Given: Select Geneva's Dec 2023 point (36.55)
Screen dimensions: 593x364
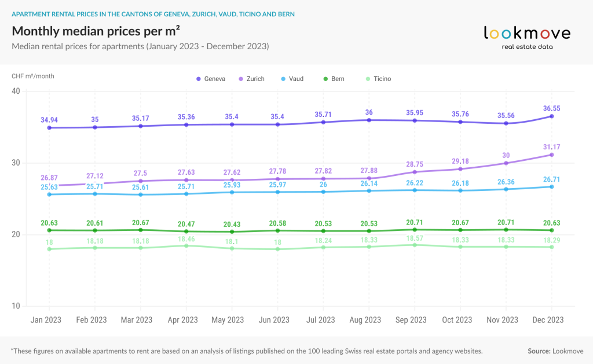Looking at the screenshot, I should point(552,116).
